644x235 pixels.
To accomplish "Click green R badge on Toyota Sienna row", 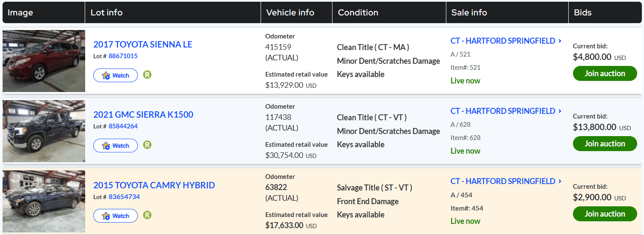I will pyautogui.click(x=147, y=75).
